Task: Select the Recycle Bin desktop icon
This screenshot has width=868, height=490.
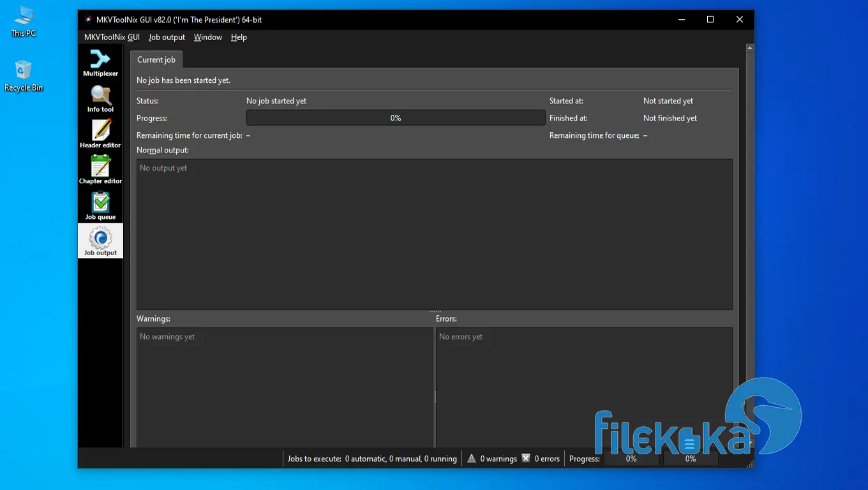Action: coord(24,76)
